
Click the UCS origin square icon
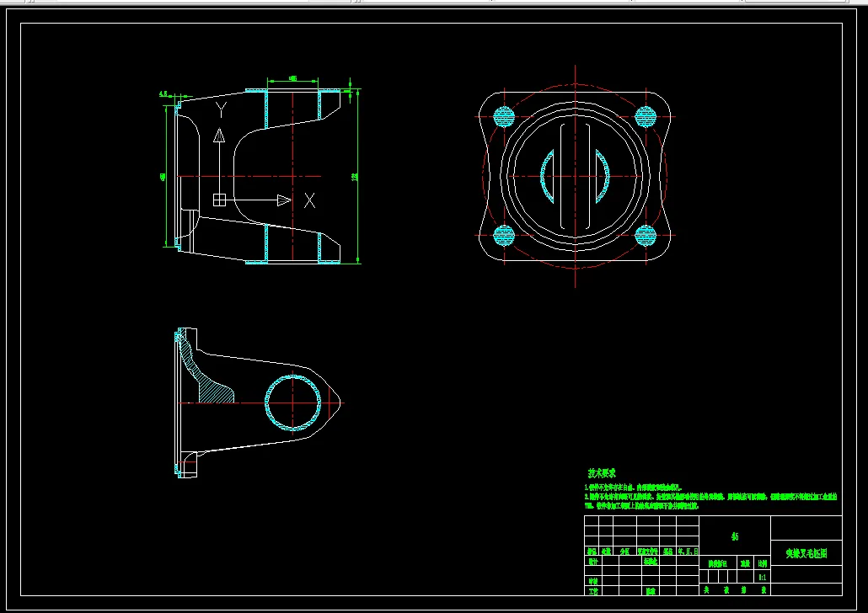click(x=219, y=200)
